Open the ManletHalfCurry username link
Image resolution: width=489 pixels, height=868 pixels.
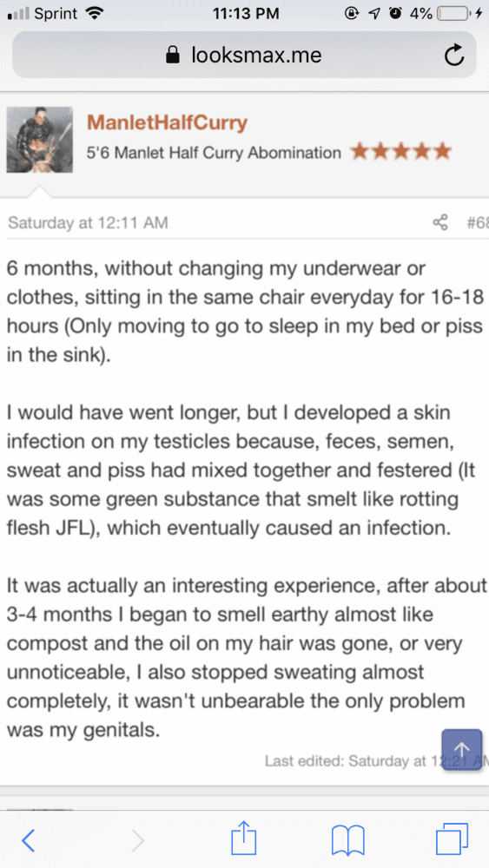point(167,123)
